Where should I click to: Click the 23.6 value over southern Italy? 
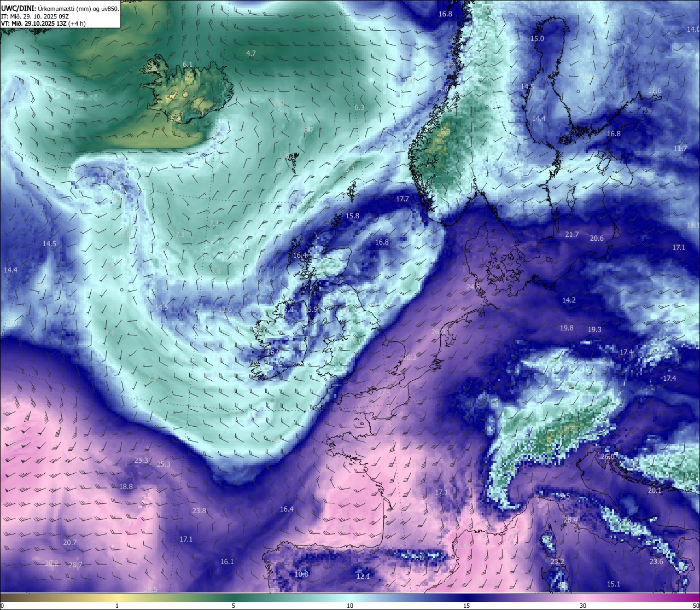(656, 562)
